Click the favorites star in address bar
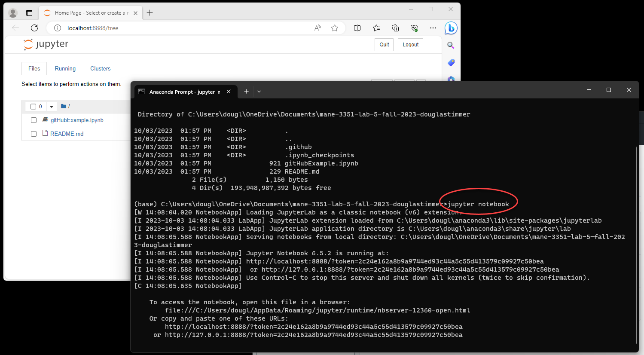This screenshot has width=644, height=355. pyautogui.click(x=335, y=28)
